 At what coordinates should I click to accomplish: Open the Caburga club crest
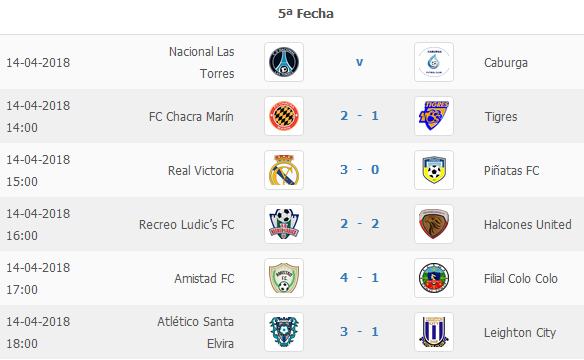click(x=434, y=62)
